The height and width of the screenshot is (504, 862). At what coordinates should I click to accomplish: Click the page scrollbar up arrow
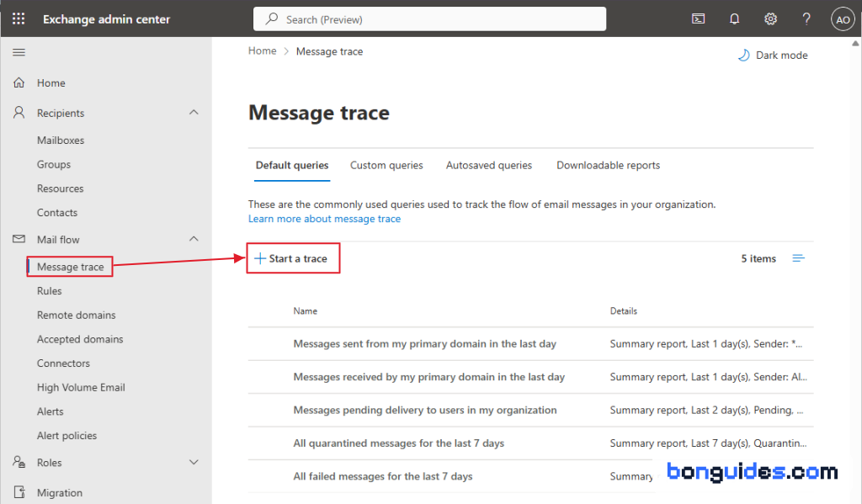tap(855, 44)
